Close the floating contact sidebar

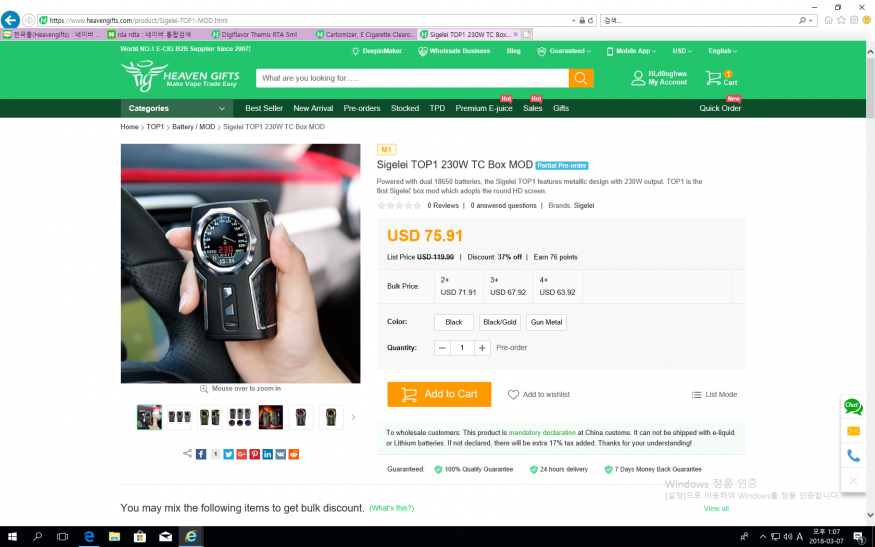853,480
